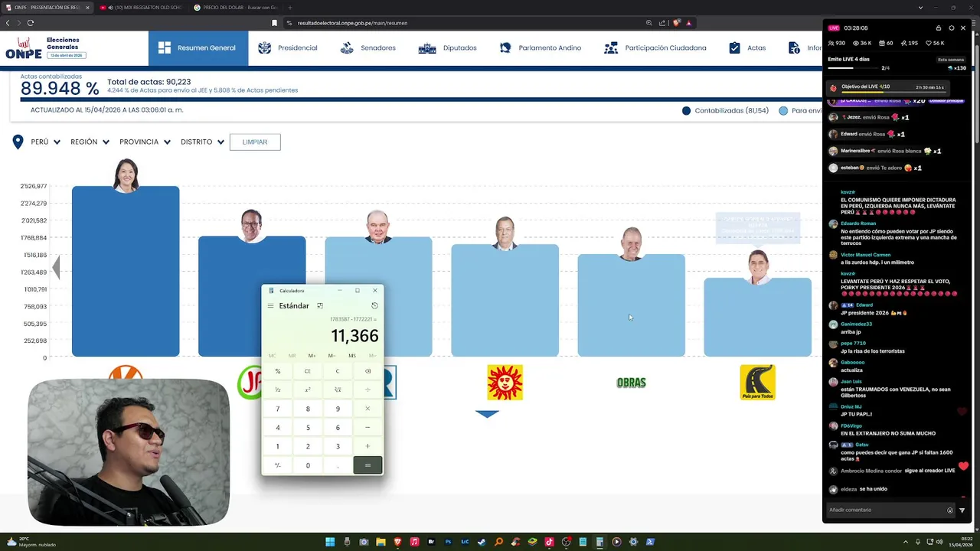Click the browser reload button
The image size is (980, 551).
pyautogui.click(x=31, y=23)
